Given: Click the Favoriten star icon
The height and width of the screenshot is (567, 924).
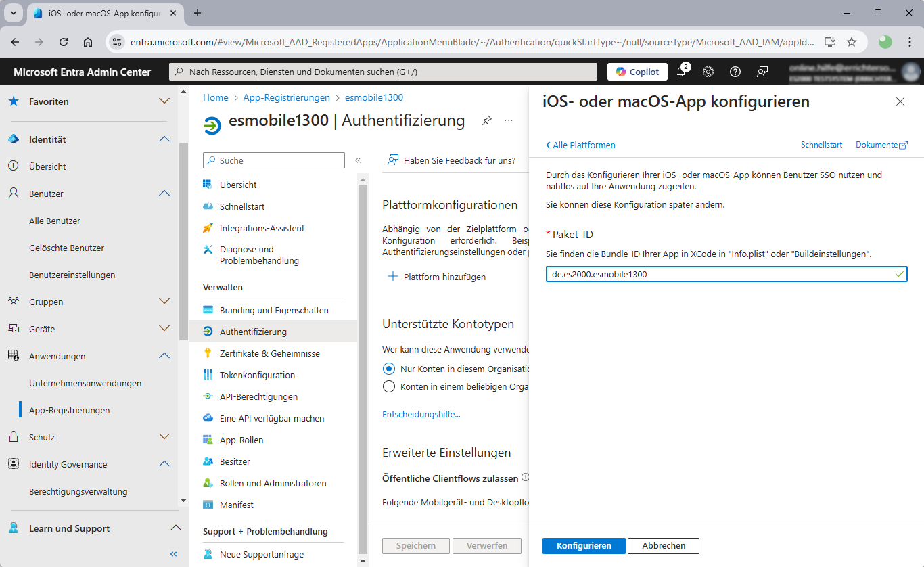Looking at the screenshot, I should [14, 101].
